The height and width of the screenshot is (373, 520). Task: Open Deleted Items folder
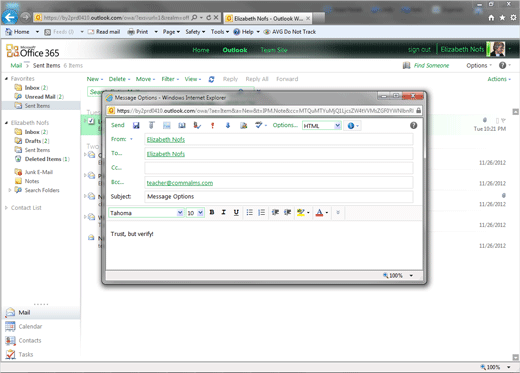pos(42,159)
